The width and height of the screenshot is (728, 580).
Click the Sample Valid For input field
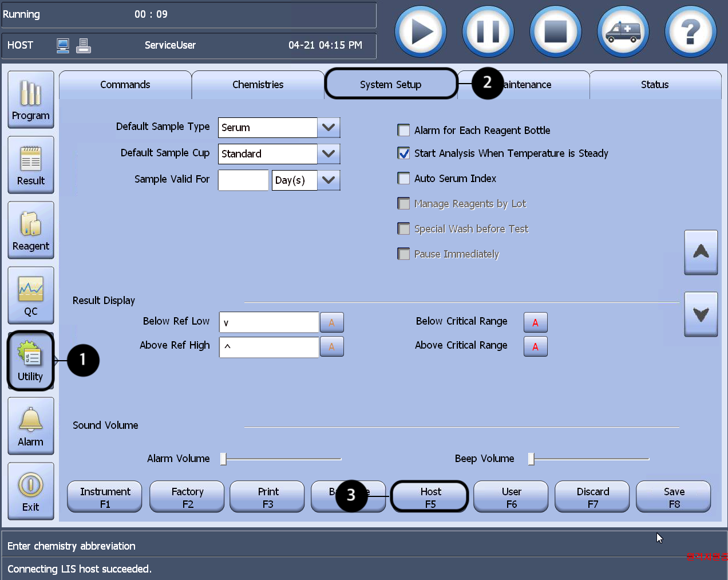243,180
